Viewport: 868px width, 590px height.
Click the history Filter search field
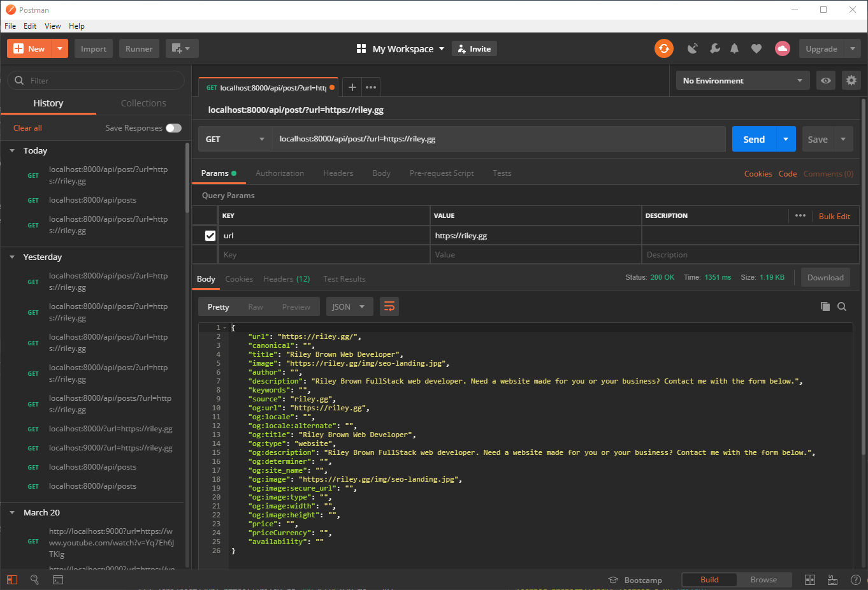click(x=96, y=80)
